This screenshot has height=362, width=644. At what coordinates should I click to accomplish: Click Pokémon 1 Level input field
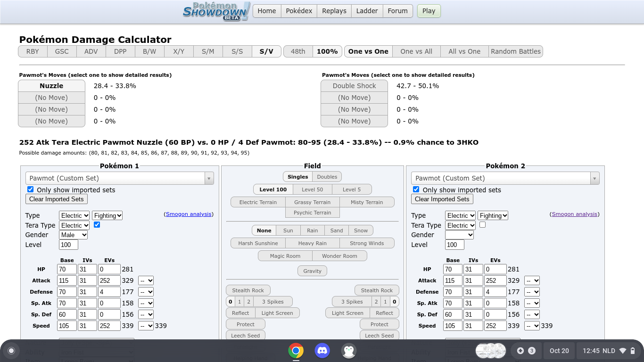pyautogui.click(x=68, y=245)
